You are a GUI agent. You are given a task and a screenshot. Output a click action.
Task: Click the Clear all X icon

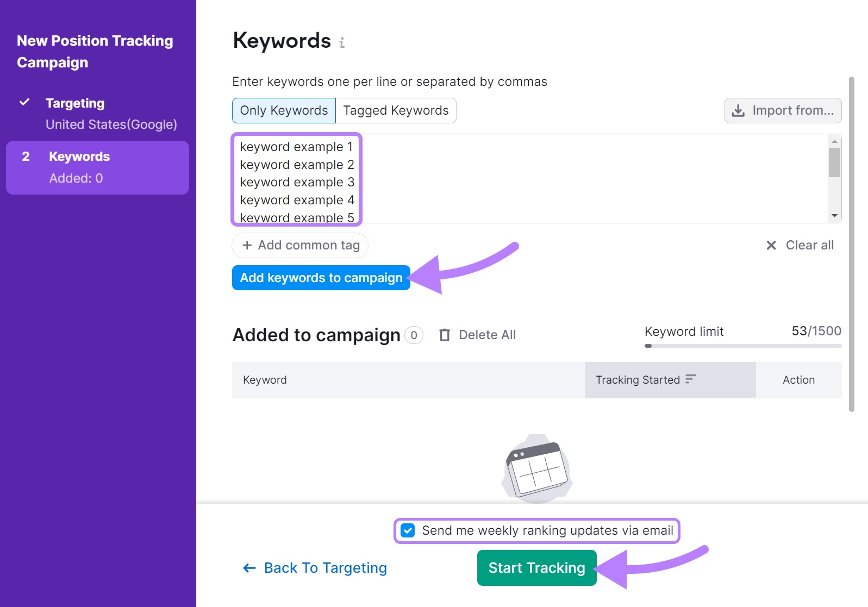pyautogui.click(x=771, y=246)
